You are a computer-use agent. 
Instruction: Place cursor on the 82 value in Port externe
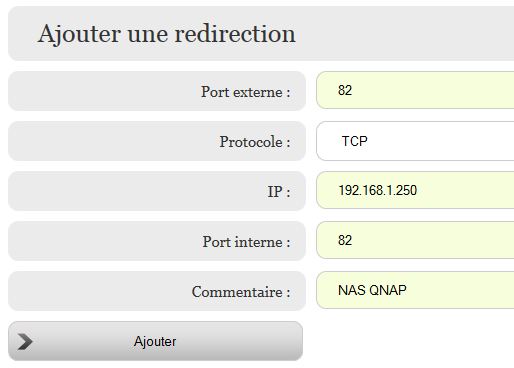coord(345,90)
